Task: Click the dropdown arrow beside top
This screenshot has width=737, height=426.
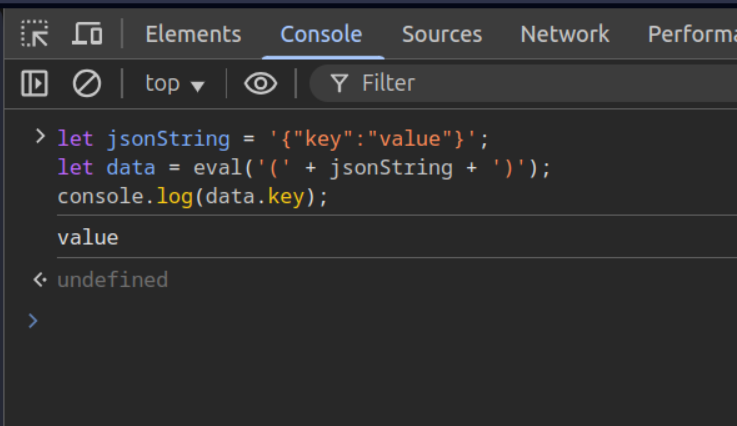Action: 198,86
